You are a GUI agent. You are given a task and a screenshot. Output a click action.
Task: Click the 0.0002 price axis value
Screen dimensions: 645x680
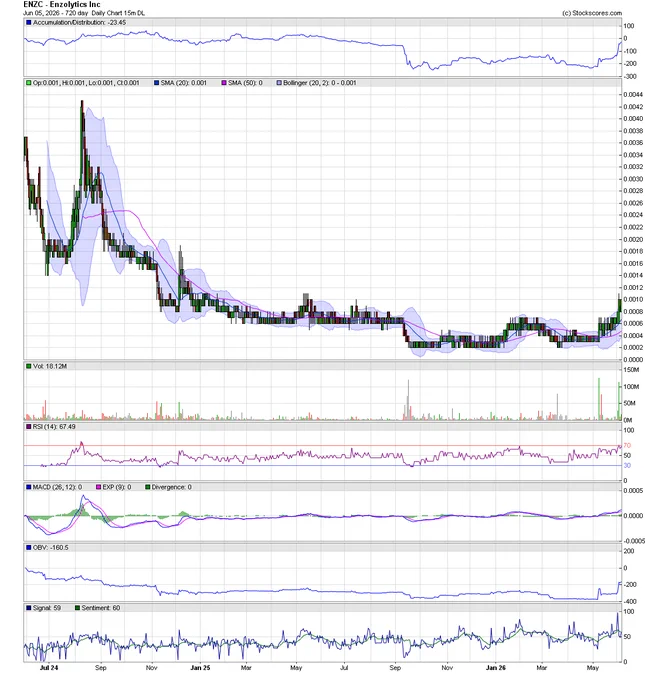[633, 347]
